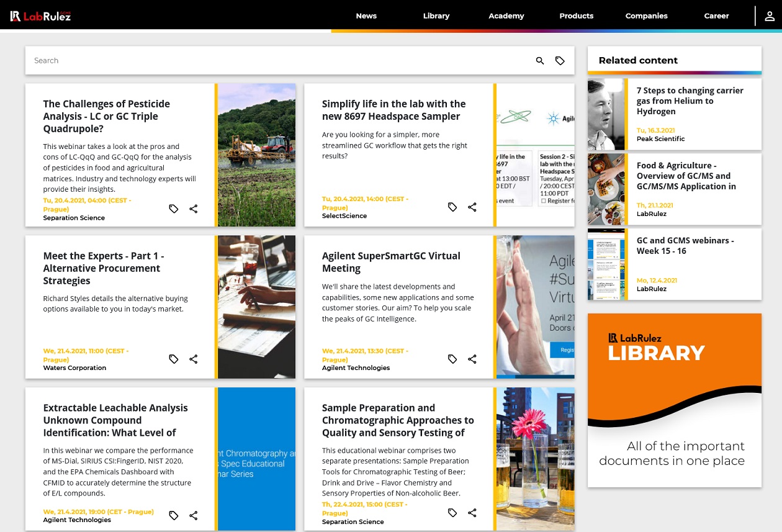
Task: Click food plates thumbnail in Related content
Action: (606, 189)
